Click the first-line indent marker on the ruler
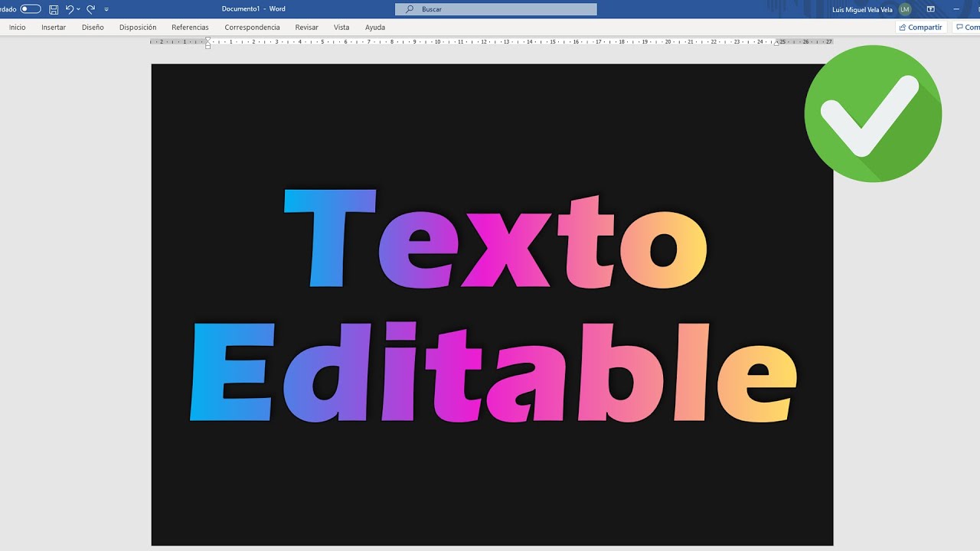 click(x=207, y=39)
